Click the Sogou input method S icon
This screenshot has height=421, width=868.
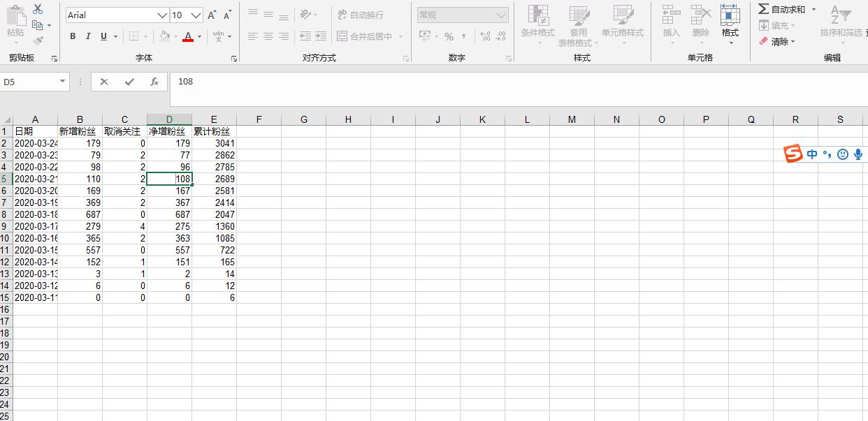(x=793, y=154)
